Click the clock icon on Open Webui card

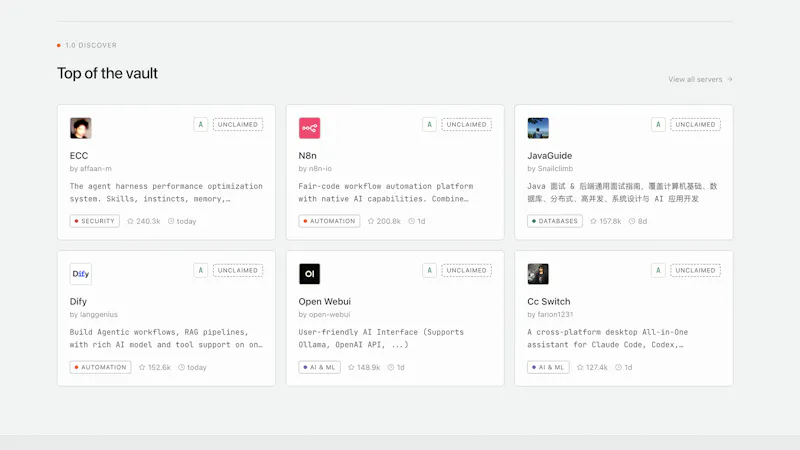(391, 367)
